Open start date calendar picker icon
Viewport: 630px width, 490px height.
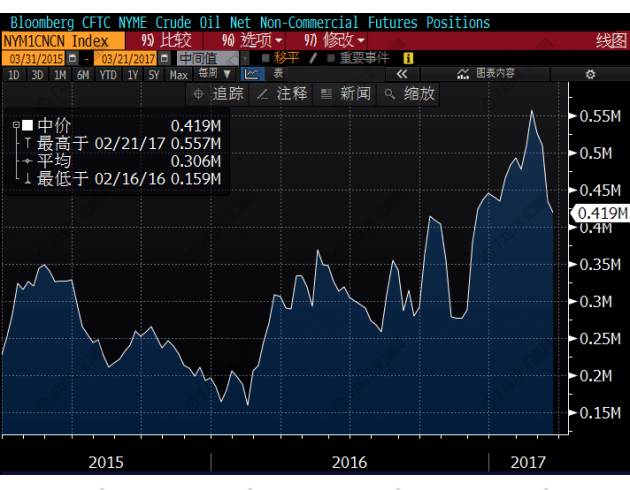(x=73, y=58)
